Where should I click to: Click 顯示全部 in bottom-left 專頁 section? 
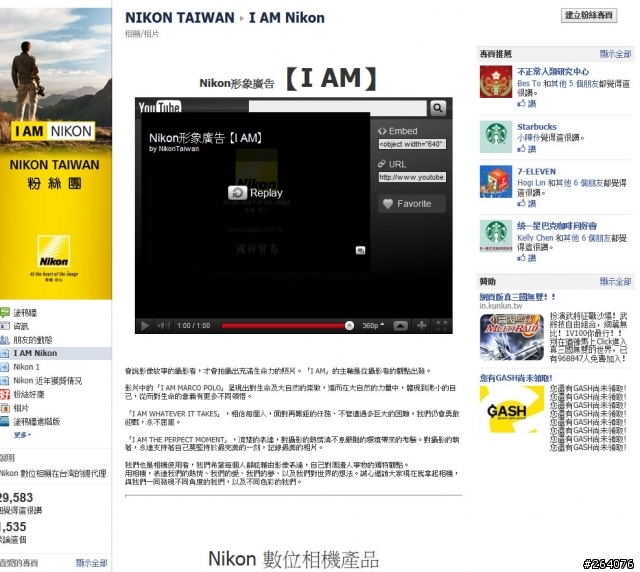point(91,563)
